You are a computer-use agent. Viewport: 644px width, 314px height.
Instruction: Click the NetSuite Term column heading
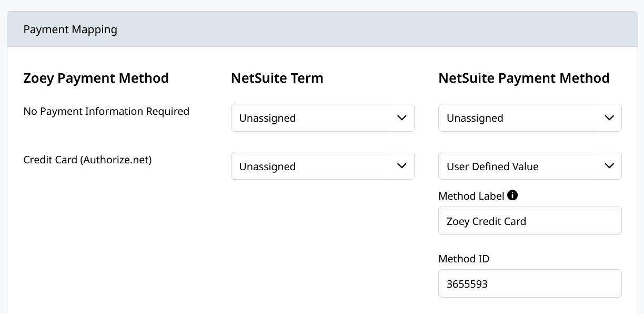(277, 78)
